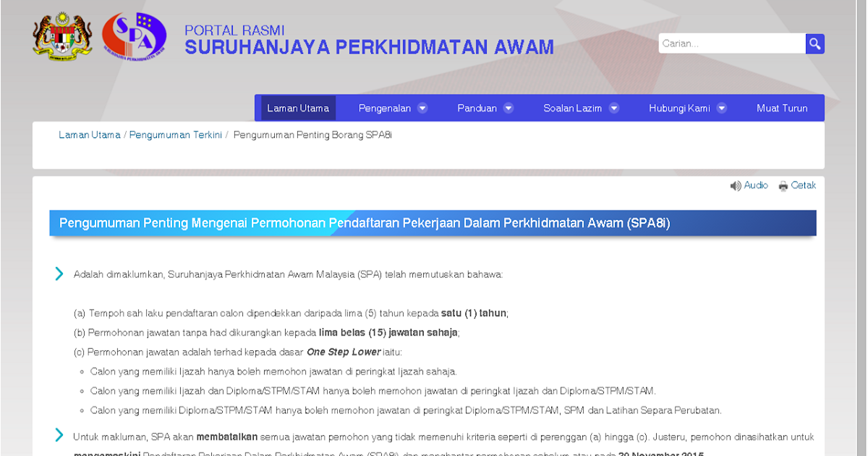868x456 pixels.
Task: Click the bold text 'satu (1) tahun'
Action: coord(474,313)
